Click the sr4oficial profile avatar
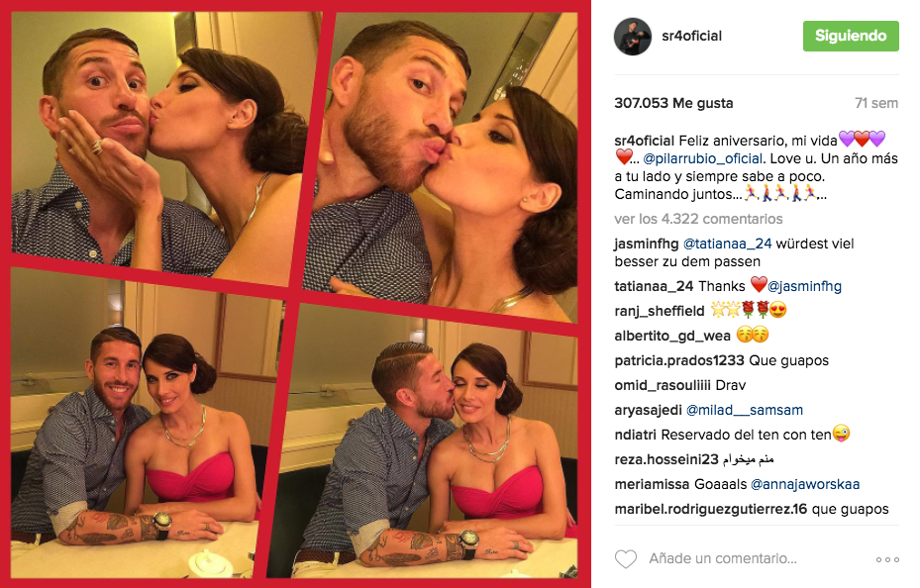 pyautogui.click(x=633, y=37)
